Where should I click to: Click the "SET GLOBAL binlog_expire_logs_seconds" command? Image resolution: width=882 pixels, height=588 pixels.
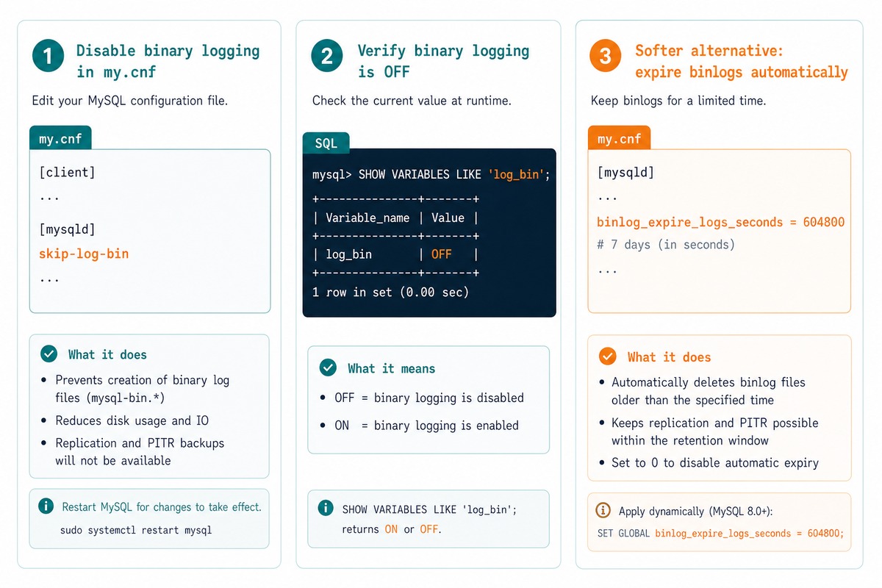tap(720, 534)
